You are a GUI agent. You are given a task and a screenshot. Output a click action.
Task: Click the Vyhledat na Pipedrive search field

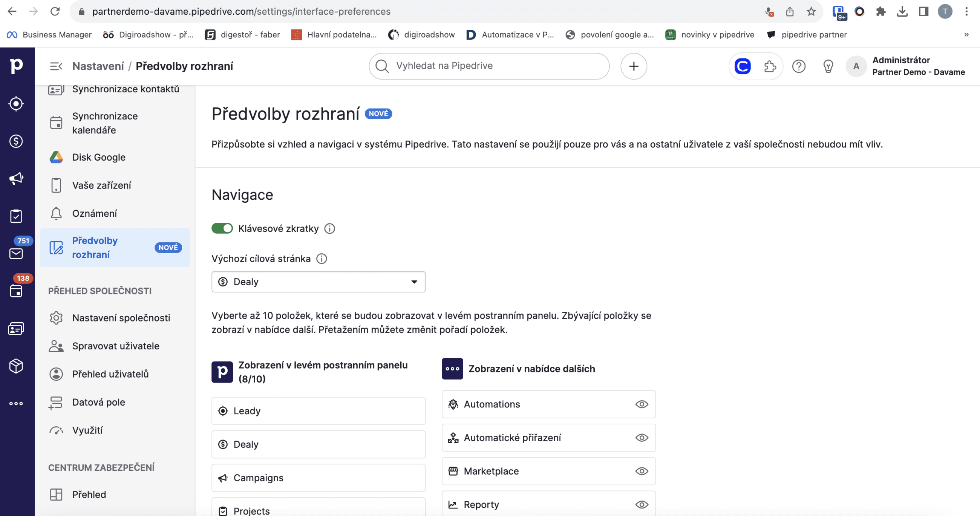coord(489,66)
